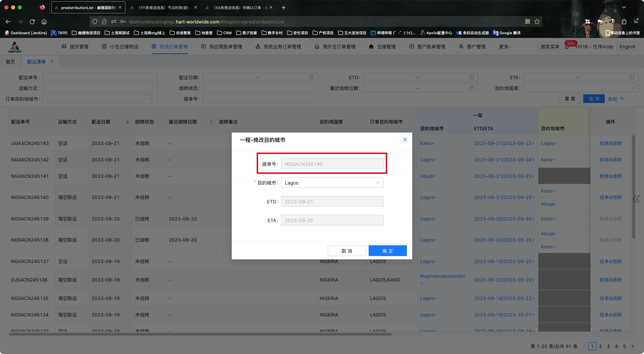Go to browser home page icon

point(44,22)
